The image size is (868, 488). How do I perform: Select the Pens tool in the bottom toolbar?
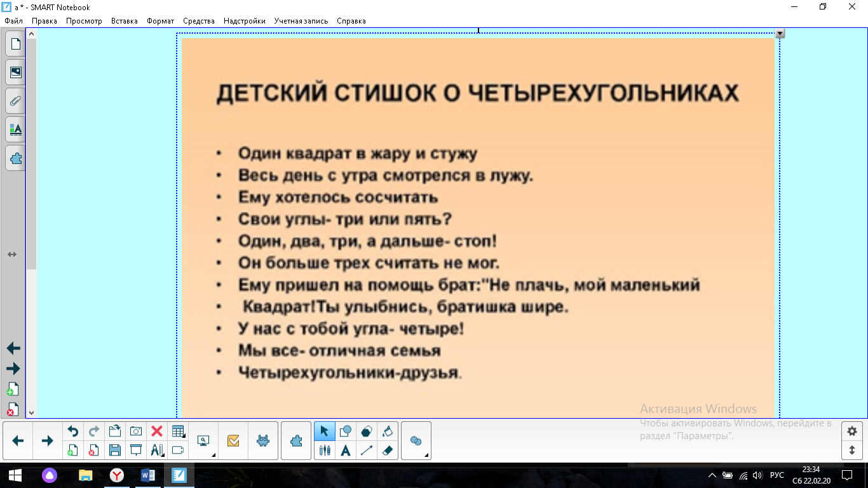click(x=325, y=451)
